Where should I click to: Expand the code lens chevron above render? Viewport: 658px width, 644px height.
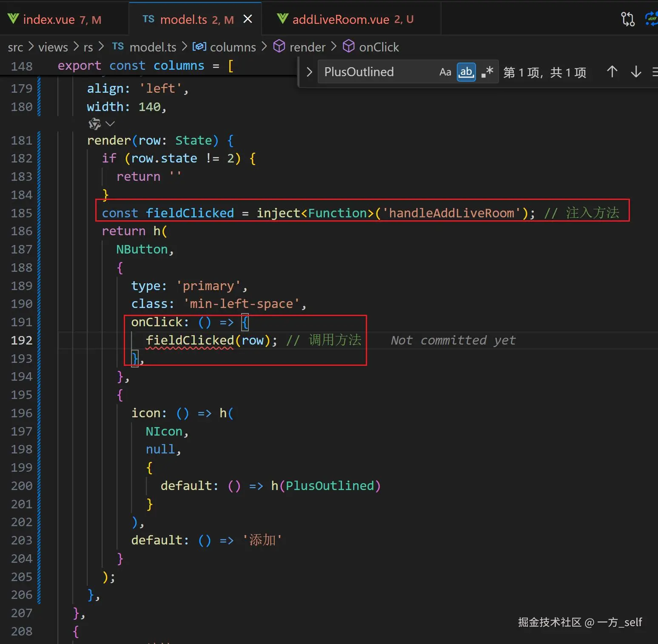point(110,124)
